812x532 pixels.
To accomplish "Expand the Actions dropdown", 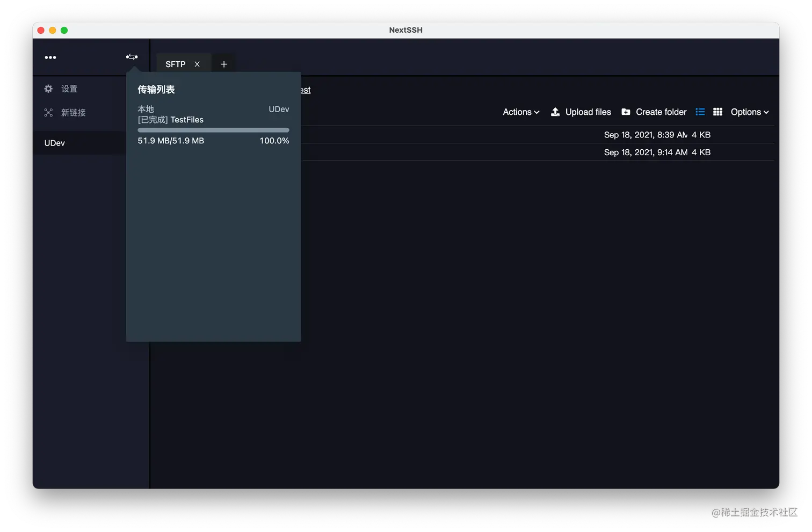I will coord(521,112).
